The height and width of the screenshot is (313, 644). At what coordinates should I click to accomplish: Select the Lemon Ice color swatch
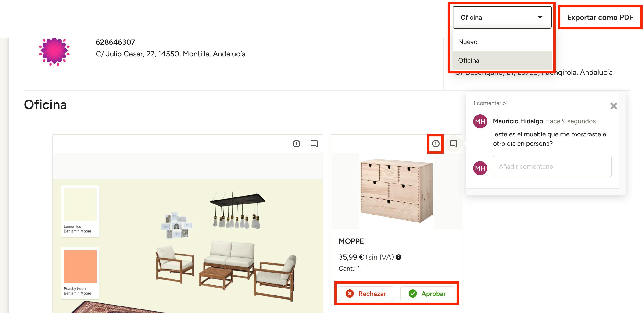click(80, 205)
